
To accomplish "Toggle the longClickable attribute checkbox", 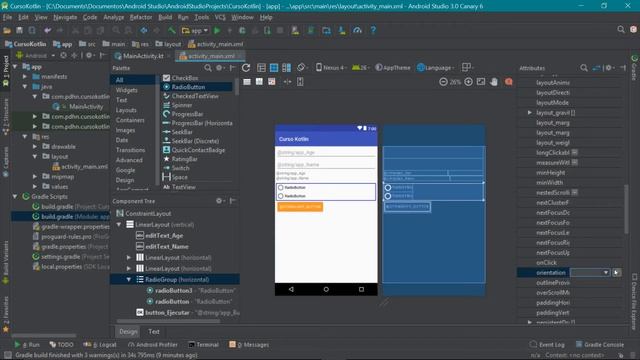I will click(x=575, y=153).
